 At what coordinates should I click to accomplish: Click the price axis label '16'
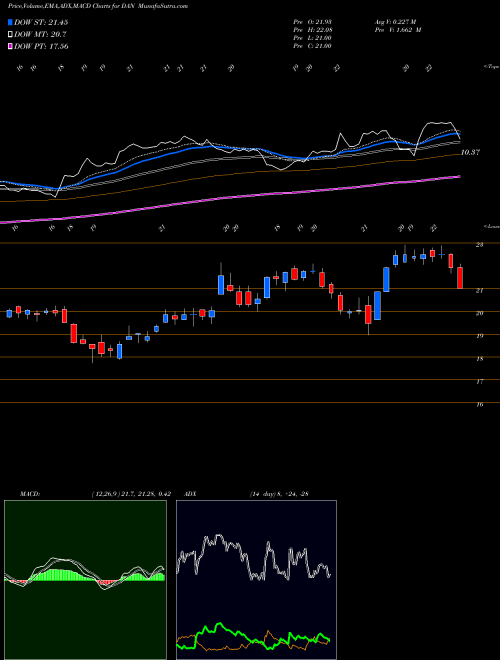pyautogui.click(x=480, y=405)
